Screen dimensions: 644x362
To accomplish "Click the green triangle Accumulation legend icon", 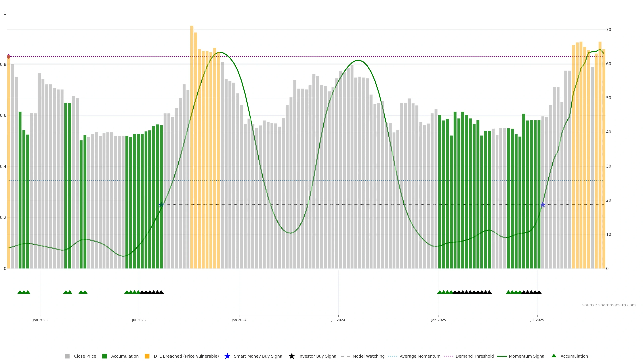I will pyautogui.click(x=554, y=356).
